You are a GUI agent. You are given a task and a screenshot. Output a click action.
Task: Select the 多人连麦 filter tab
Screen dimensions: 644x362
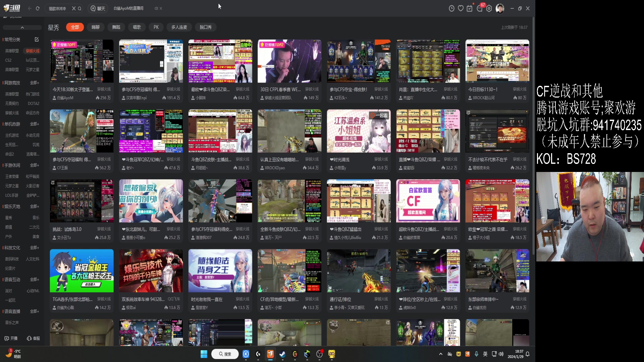click(179, 27)
